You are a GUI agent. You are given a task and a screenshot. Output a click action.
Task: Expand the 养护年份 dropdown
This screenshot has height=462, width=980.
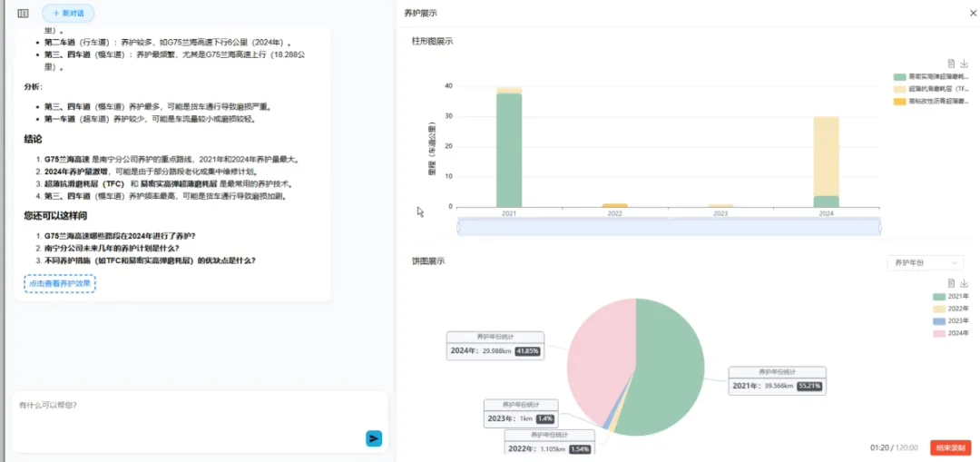(925, 262)
